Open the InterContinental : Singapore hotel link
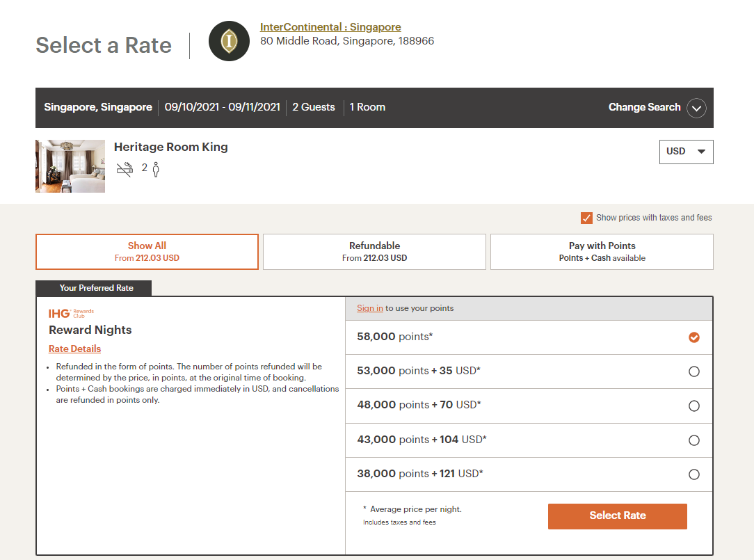Viewport: 754px width, 560px height. 330,26
